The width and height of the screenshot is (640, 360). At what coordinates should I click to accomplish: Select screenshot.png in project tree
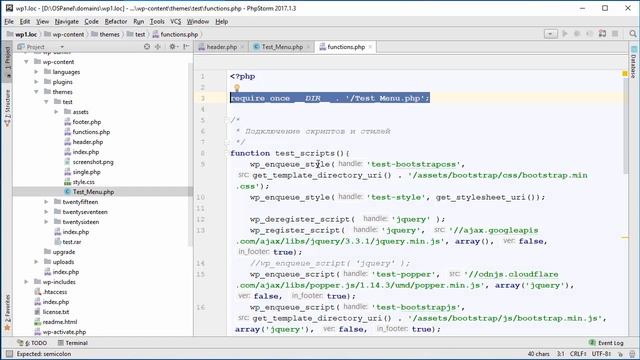click(x=93, y=162)
